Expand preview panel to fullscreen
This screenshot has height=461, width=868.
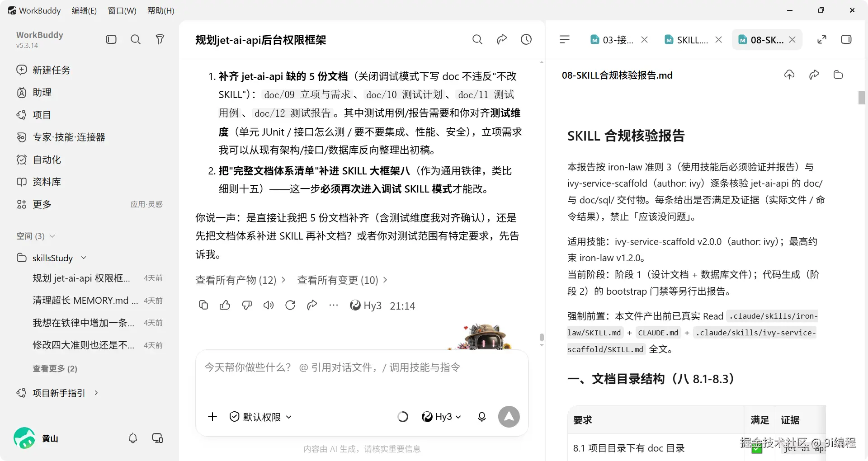click(822, 40)
